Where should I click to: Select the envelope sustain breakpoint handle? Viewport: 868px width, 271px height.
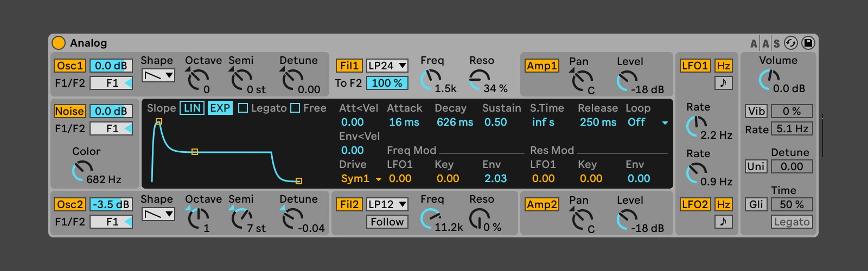tap(195, 152)
